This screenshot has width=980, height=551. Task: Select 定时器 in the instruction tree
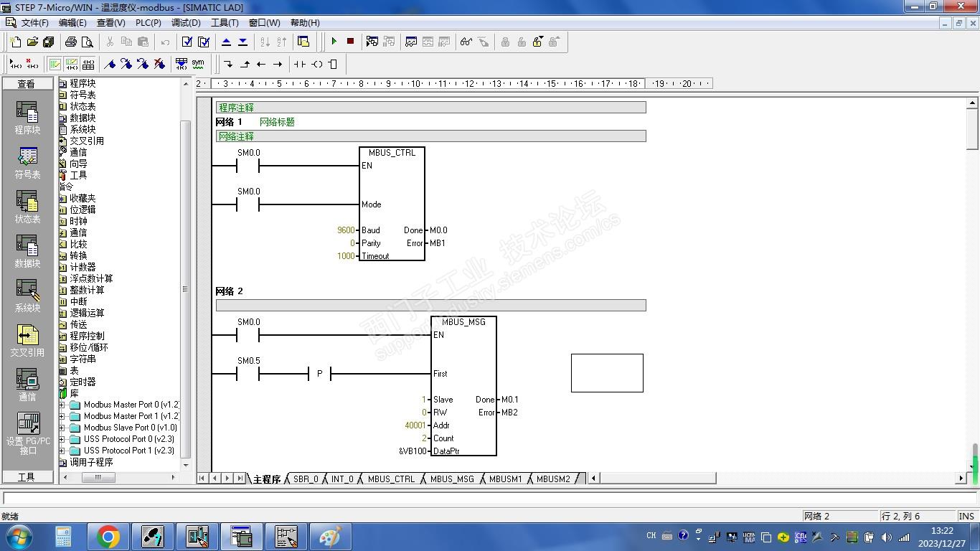(83, 382)
